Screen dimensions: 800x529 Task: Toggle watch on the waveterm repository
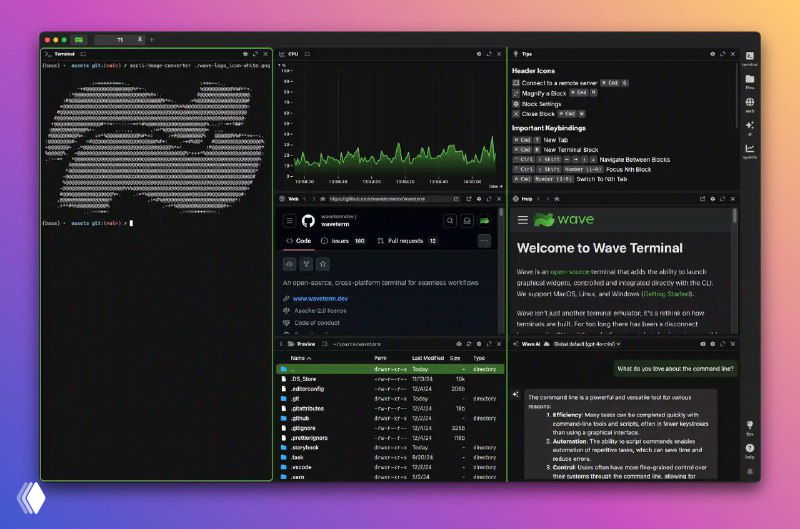289,264
